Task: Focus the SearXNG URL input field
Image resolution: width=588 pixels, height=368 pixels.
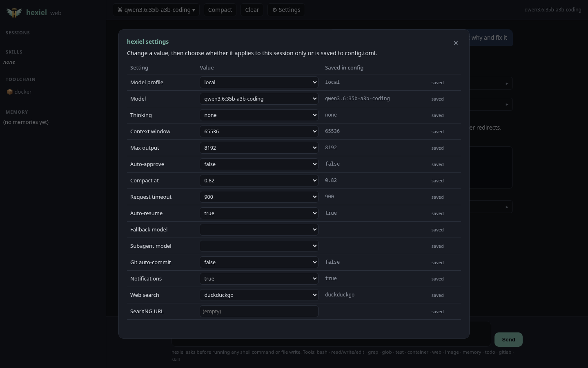Action: click(x=259, y=311)
